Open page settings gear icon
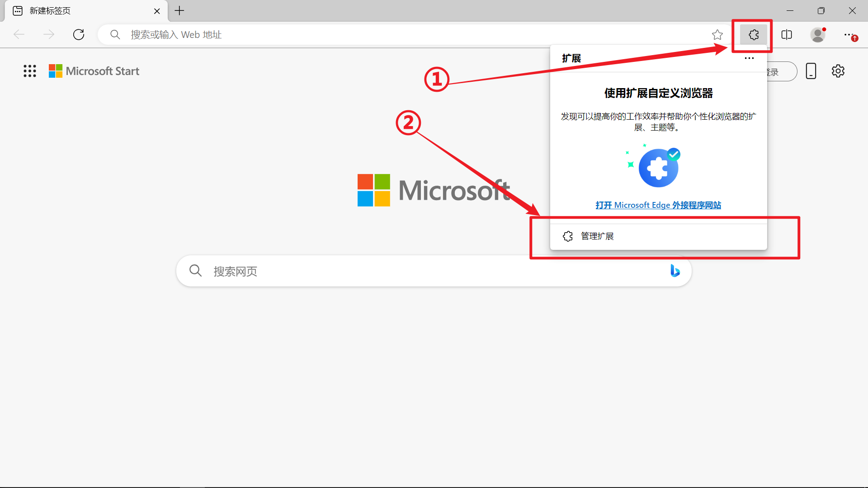The height and width of the screenshot is (488, 868). pos(838,71)
